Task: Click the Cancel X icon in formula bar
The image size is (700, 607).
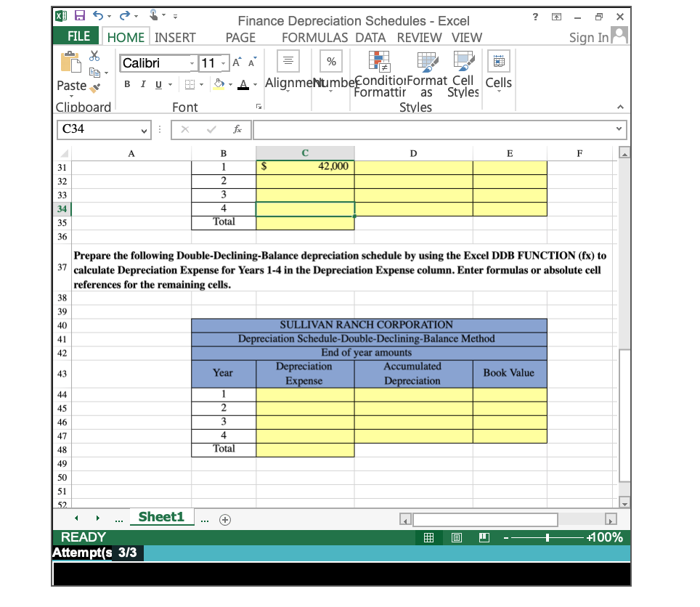Action: point(185,129)
